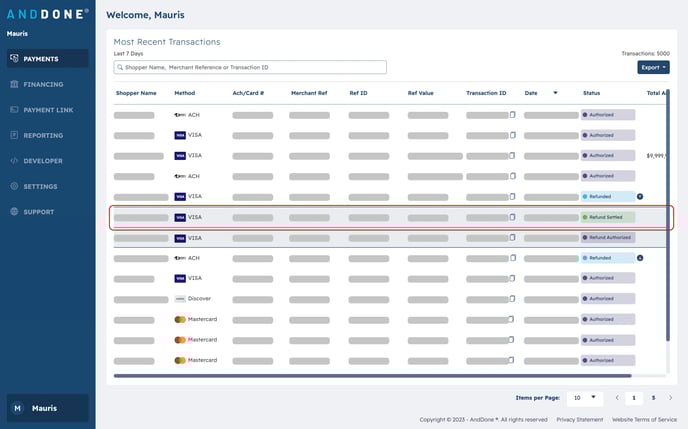688x429 pixels.
Task: Copy transaction ID in Refund Settled row
Action: tap(513, 217)
